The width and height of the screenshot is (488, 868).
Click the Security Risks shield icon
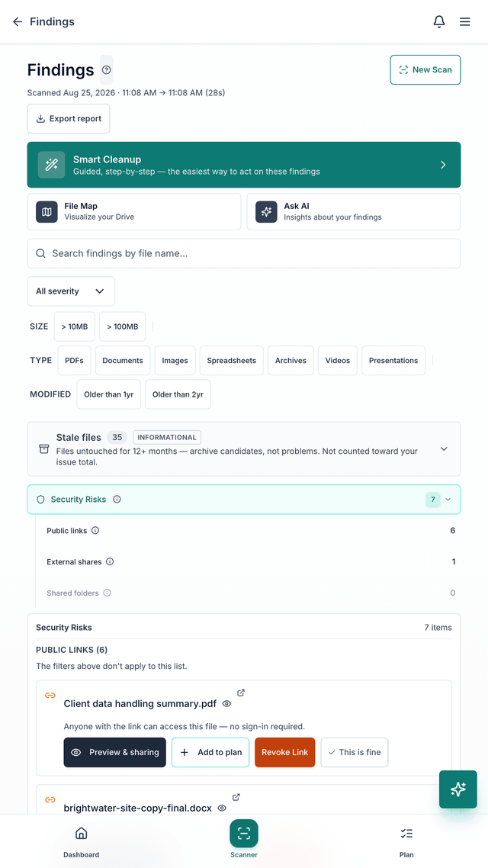click(x=40, y=500)
